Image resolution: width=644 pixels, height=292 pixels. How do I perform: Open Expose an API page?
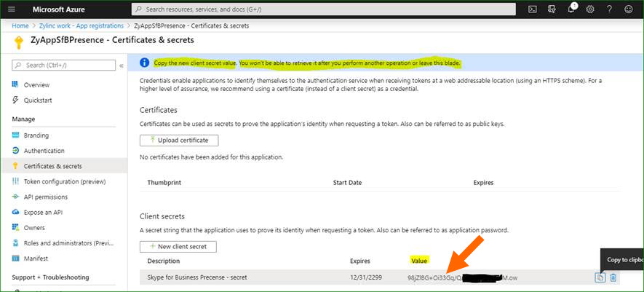43,212
